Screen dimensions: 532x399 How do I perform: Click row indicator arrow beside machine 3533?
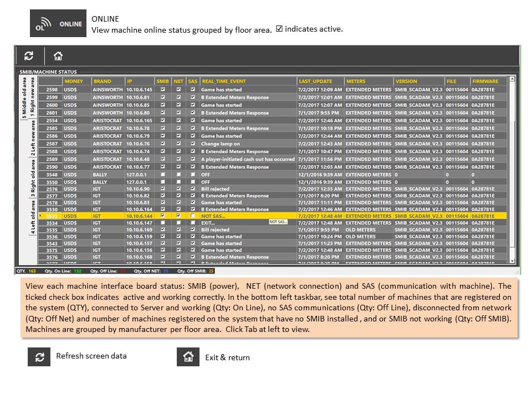point(40,216)
